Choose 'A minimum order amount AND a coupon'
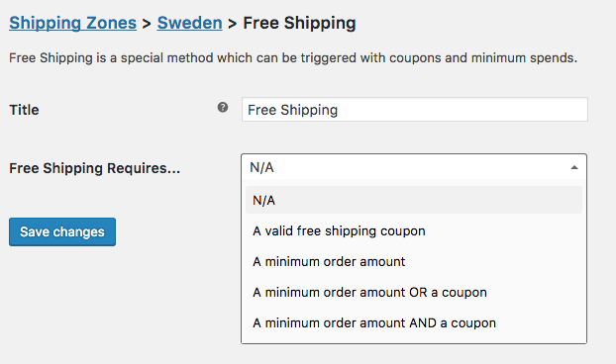Image resolution: width=616 pixels, height=364 pixels. [x=414, y=322]
